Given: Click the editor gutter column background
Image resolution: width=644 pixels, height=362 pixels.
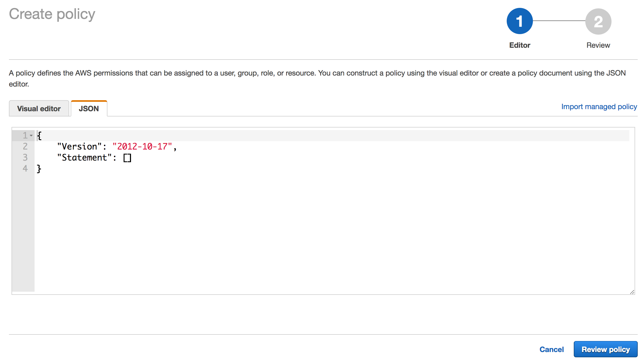Looking at the screenshot, I should [x=23, y=223].
